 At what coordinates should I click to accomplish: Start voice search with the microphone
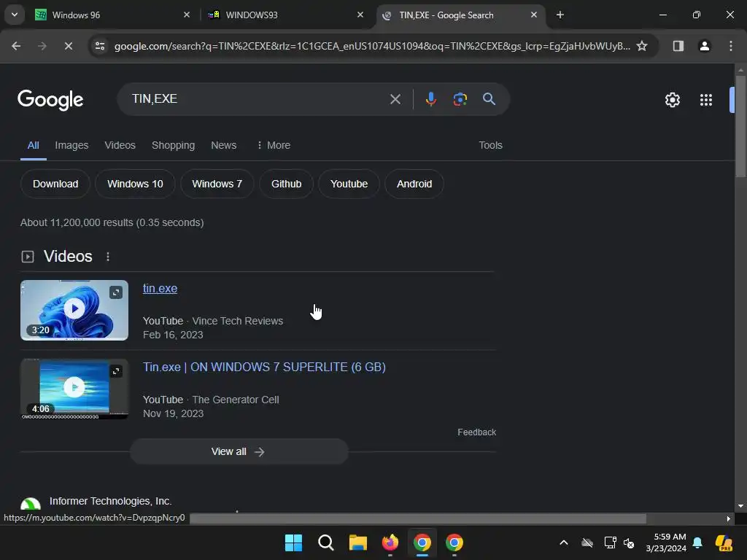431,99
